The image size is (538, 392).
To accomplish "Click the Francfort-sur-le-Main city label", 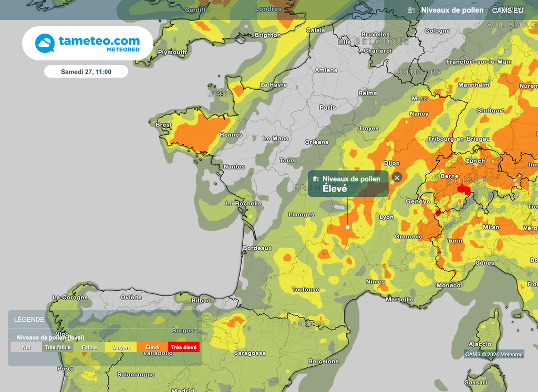I will coord(479,62).
